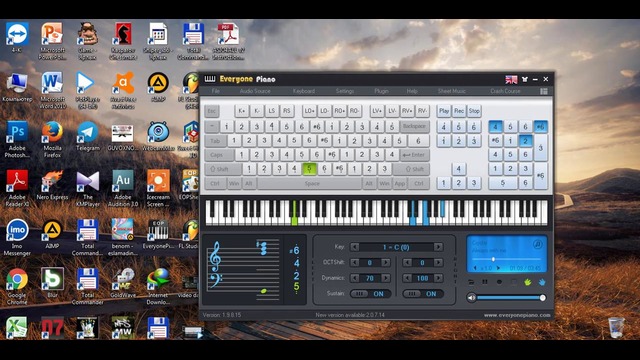This screenshot has width=640, height=360.
Task: Click the green highlighted 5 keyboard key
Action: click(309, 169)
